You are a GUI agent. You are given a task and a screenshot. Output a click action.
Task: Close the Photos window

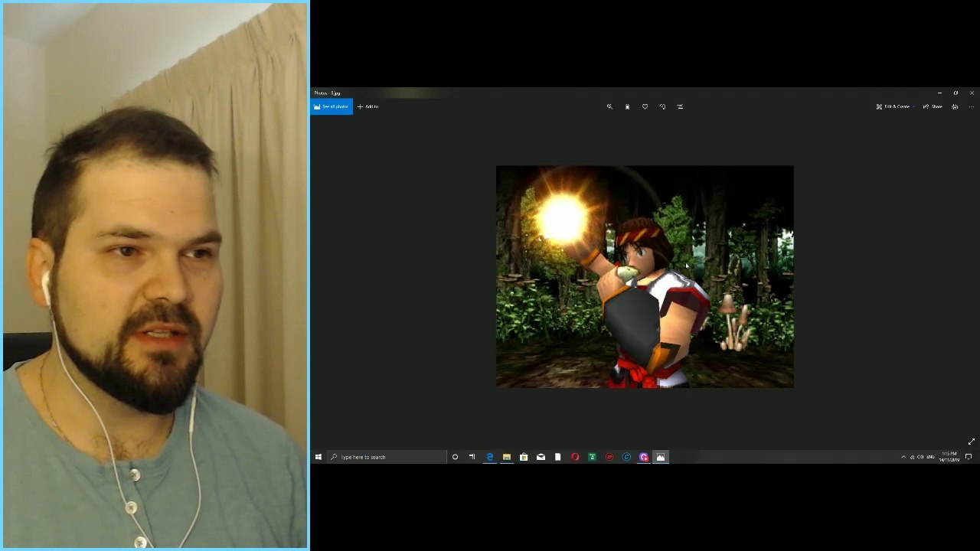(972, 93)
